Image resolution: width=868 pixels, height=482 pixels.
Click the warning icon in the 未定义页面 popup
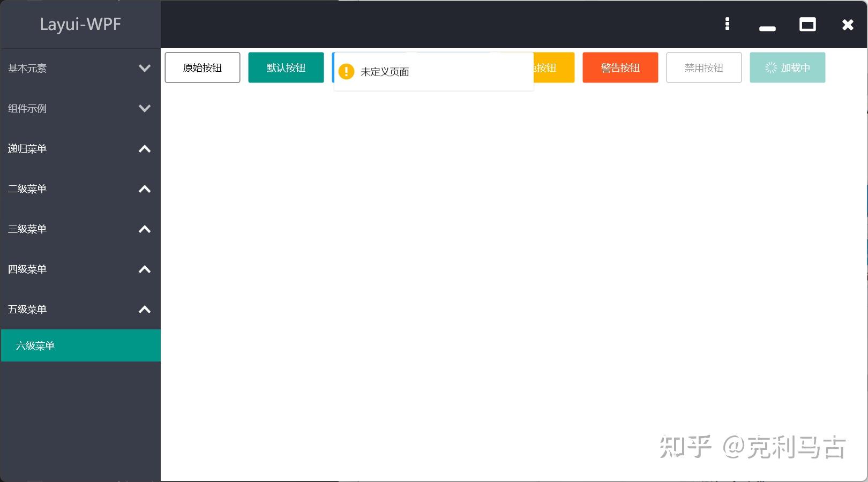point(346,71)
